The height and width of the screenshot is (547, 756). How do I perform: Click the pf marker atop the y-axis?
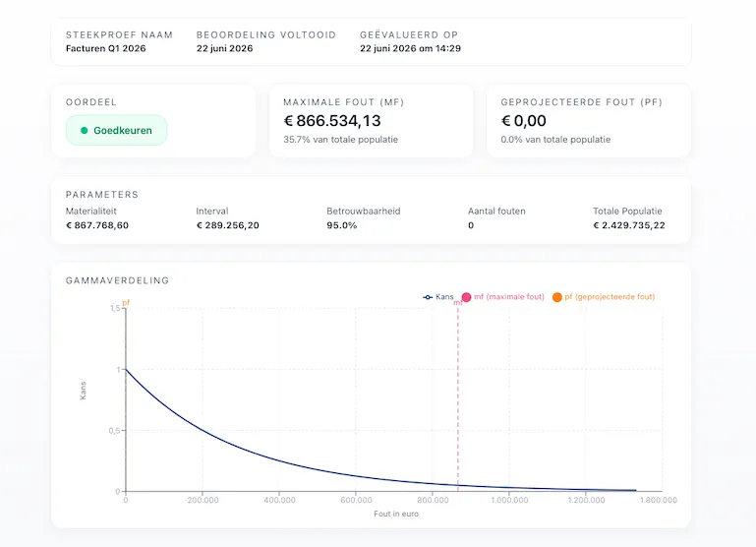click(x=126, y=302)
